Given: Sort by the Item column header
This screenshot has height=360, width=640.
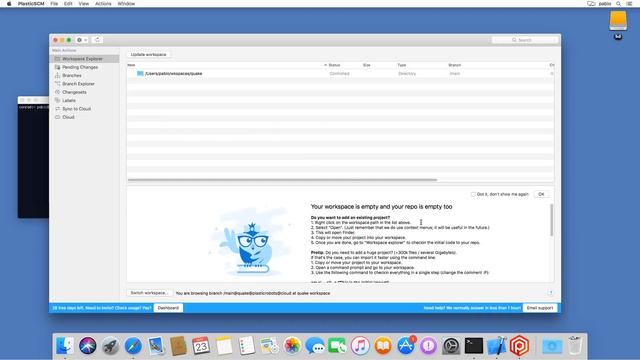Looking at the screenshot, I should click(x=131, y=65).
